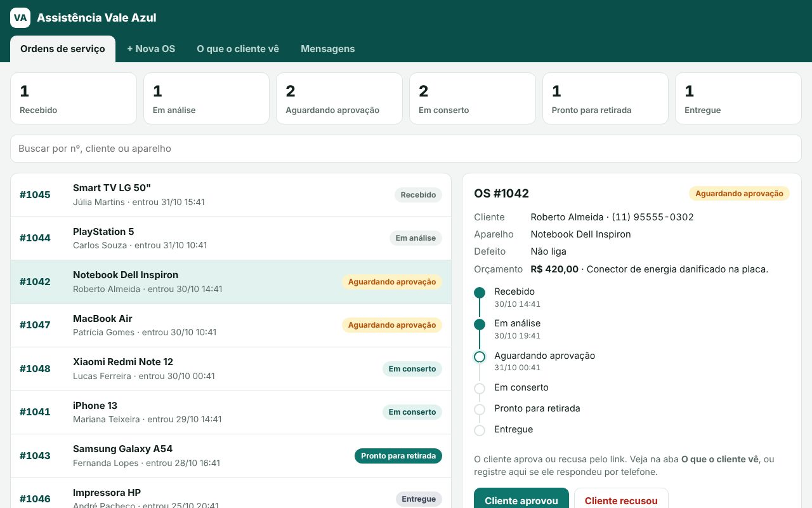Select order #1046 Impressora HP

click(231, 493)
